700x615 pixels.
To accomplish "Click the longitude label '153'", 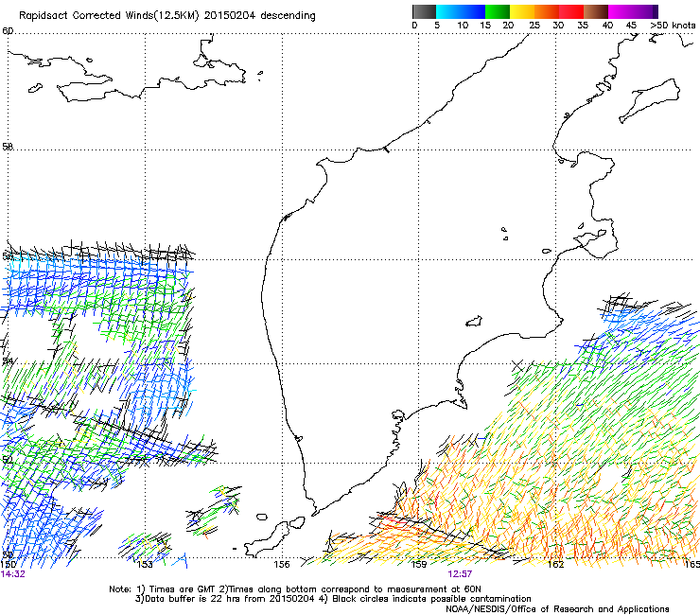I will (145, 565).
